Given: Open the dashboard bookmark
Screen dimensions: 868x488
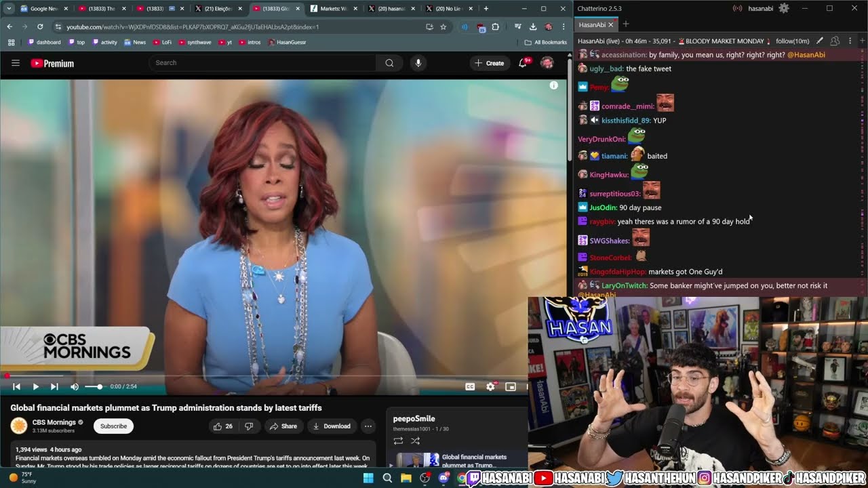Looking at the screenshot, I should 44,42.
